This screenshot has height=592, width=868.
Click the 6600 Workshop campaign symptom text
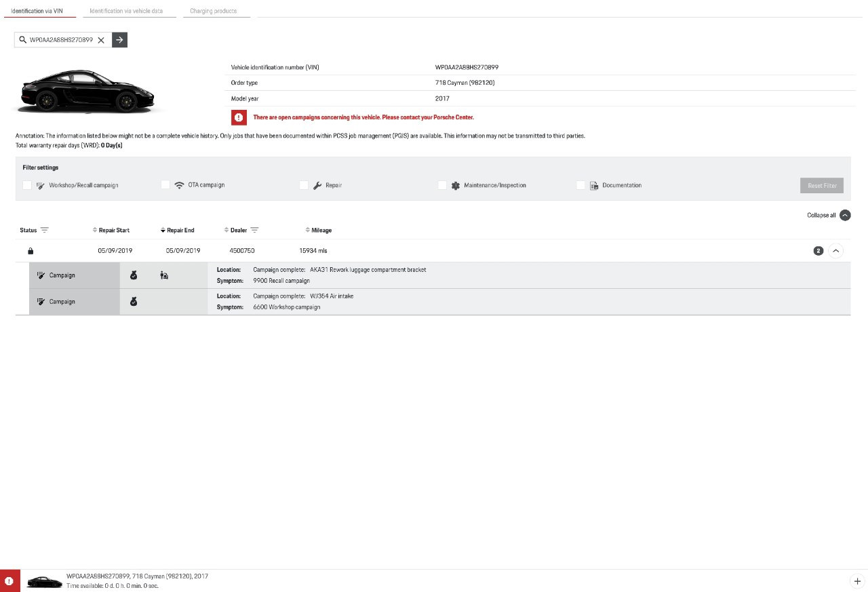[x=287, y=307]
